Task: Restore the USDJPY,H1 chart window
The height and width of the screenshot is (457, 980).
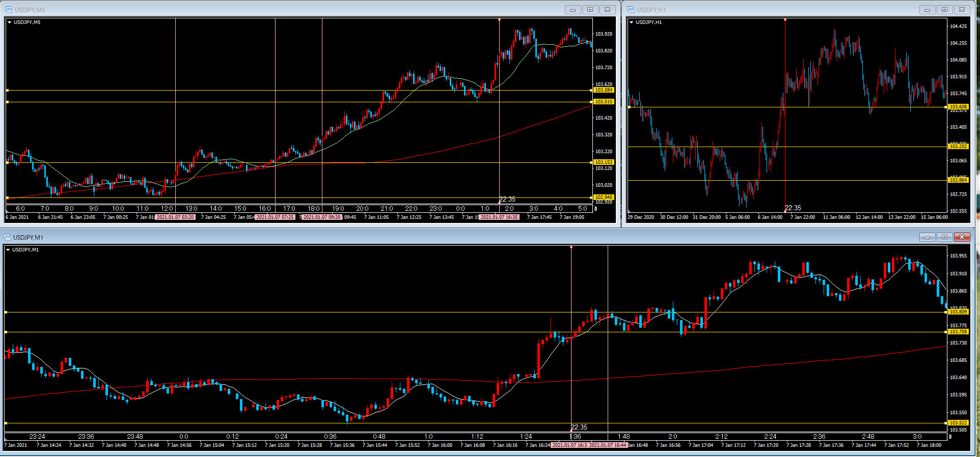Action: (944, 10)
